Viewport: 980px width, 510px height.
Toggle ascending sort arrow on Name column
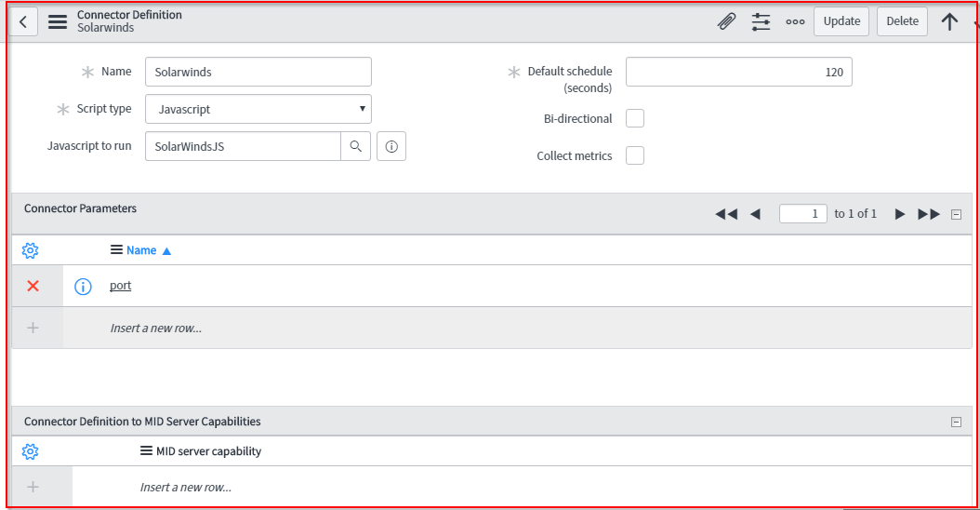(x=166, y=251)
